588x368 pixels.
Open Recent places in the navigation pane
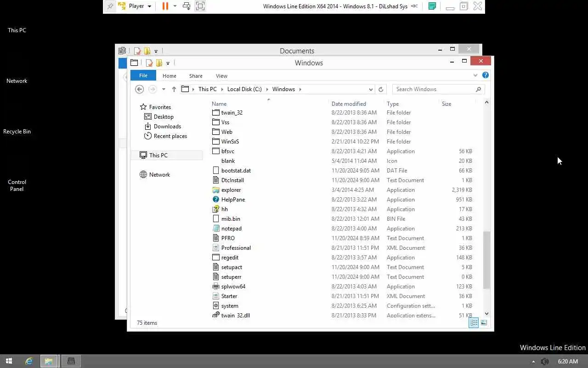[x=170, y=136]
